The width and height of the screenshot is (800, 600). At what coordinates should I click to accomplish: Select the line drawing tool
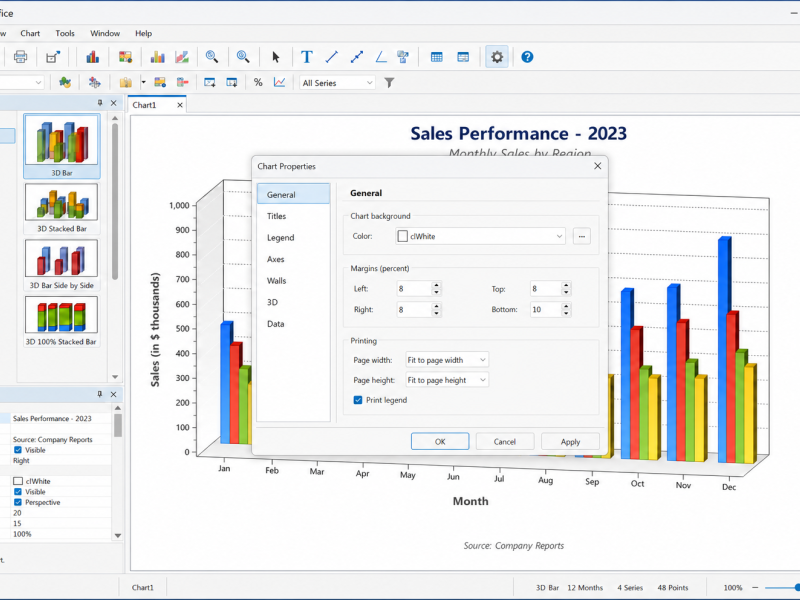point(332,57)
